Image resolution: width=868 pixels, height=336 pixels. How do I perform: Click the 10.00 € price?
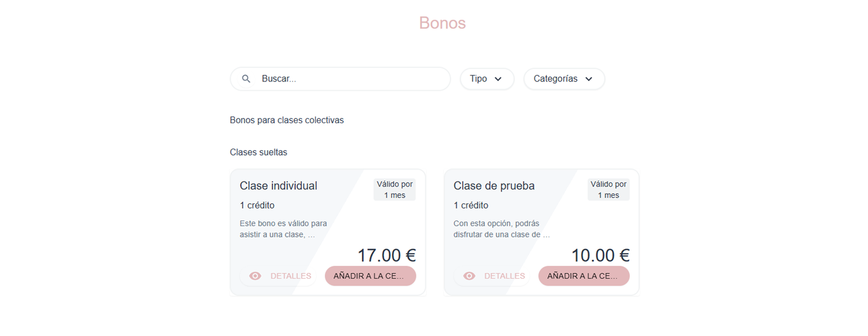pos(600,255)
